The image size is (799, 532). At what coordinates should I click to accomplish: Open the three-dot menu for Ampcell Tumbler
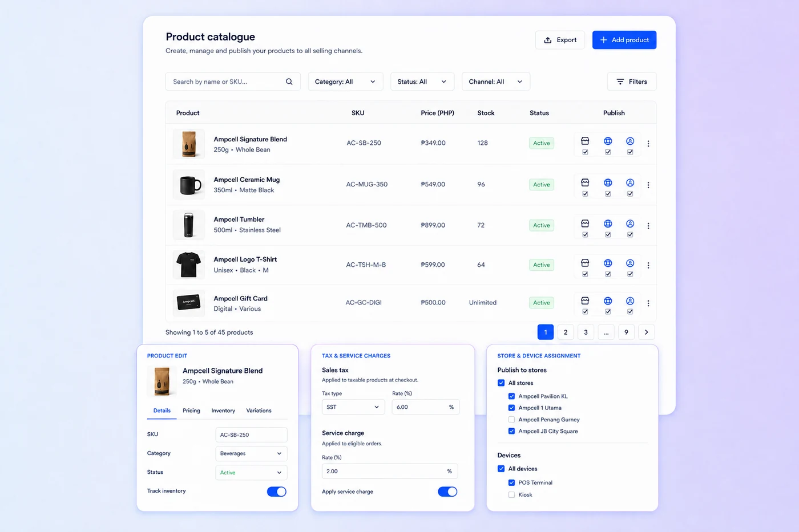point(648,226)
